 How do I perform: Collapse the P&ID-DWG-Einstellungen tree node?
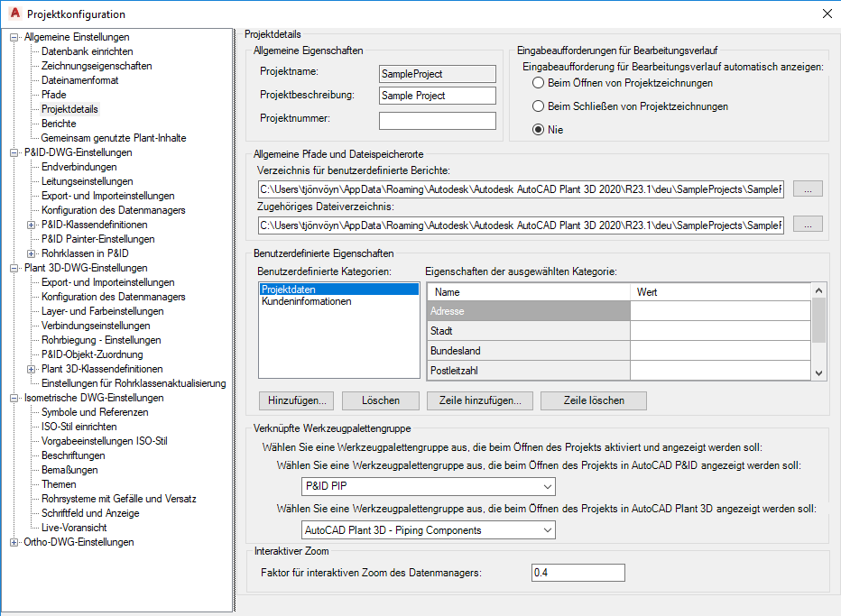(x=14, y=152)
